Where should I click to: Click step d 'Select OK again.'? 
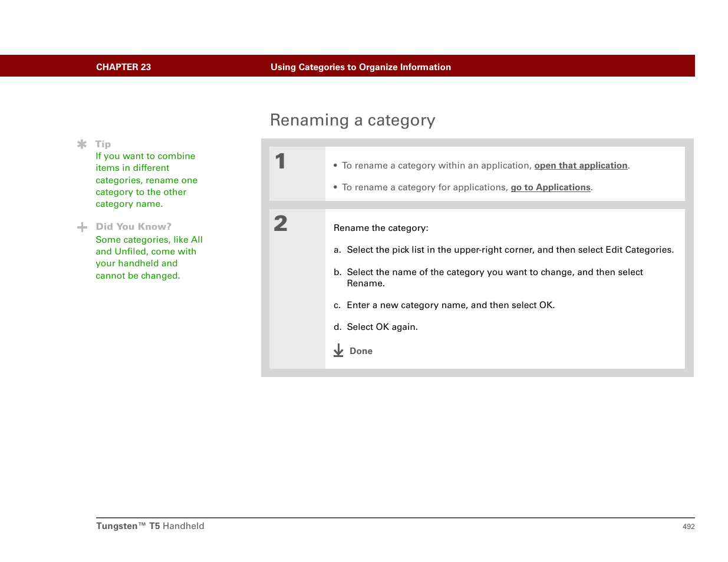[x=375, y=327]
